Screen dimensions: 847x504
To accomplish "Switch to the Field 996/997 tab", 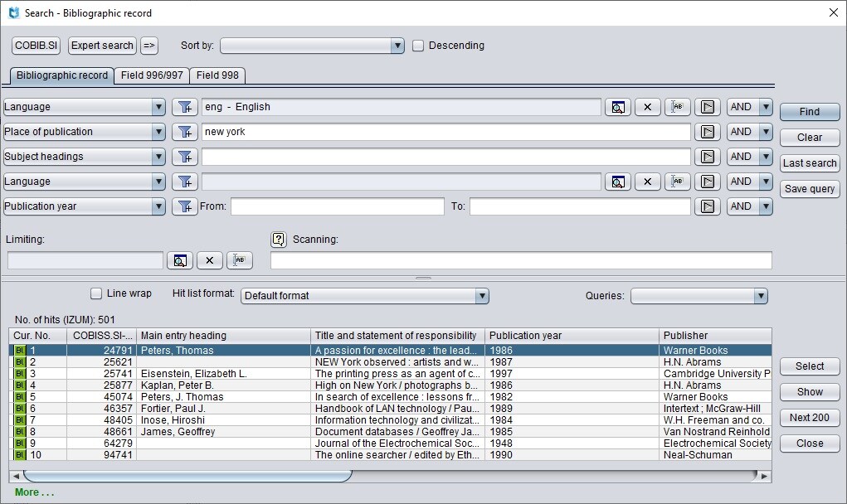I will tap(152, 75).
